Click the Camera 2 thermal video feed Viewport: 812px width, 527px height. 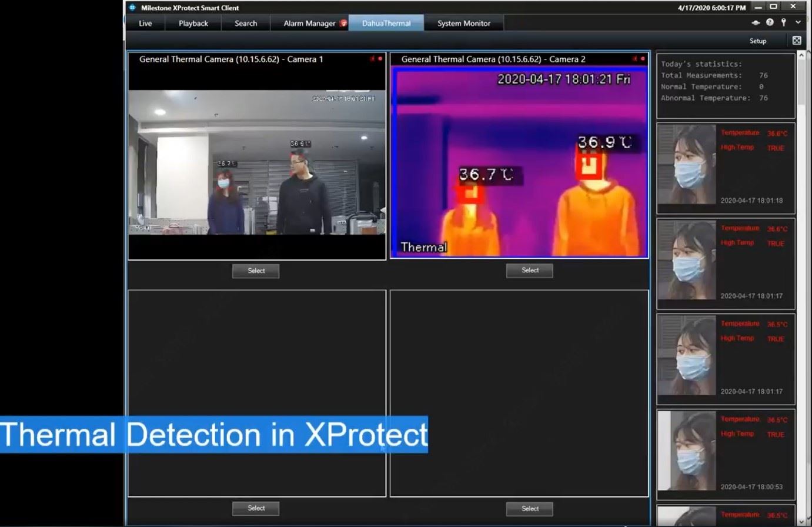coord(519,162)
